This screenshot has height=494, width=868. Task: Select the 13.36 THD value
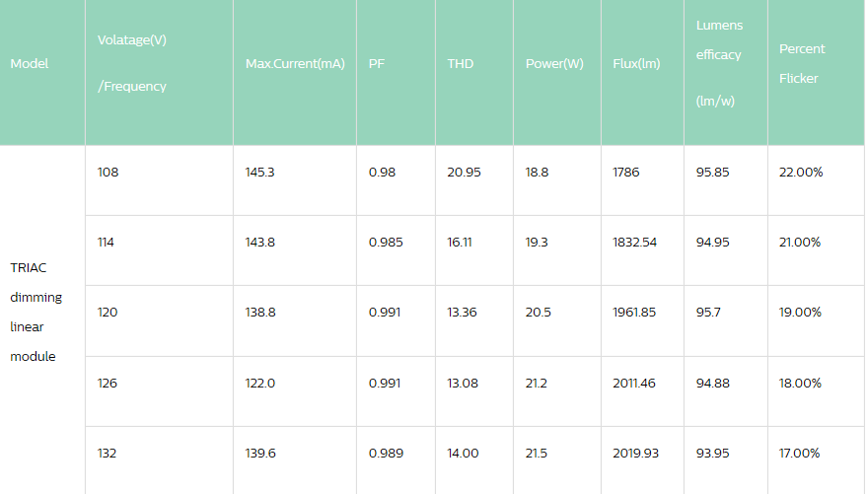click(464, 313)
